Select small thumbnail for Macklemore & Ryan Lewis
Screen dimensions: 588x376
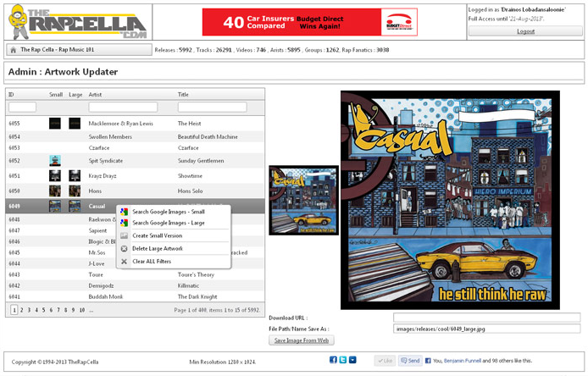pyautogui.click(x=55, y=124)
